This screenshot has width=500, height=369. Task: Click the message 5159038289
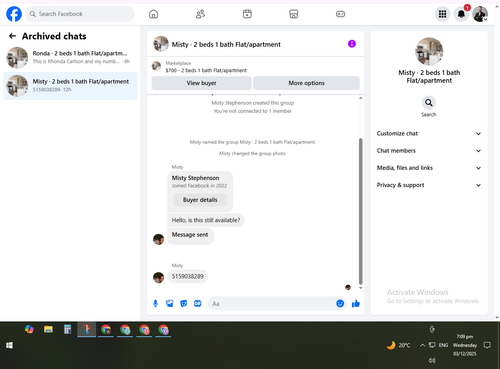(187, 276)
